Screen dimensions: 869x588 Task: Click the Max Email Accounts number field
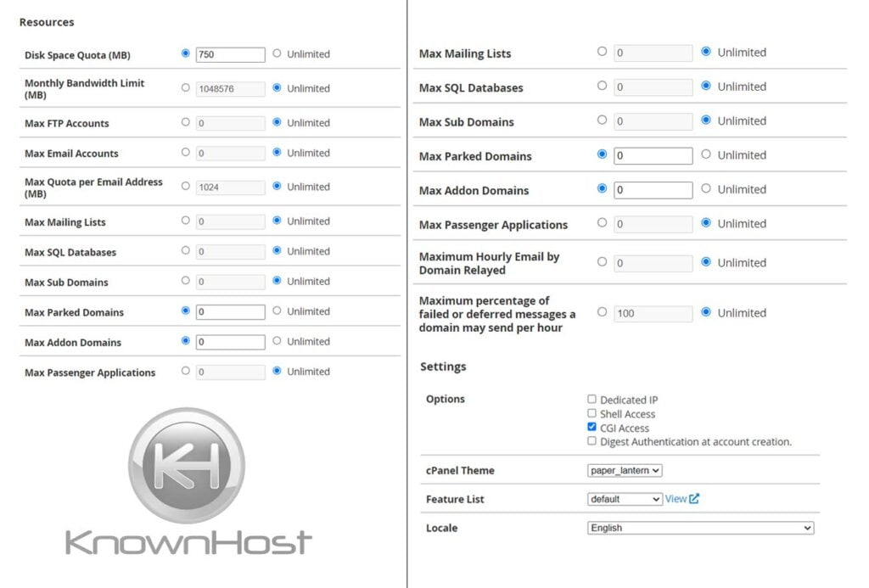point(231,153)
